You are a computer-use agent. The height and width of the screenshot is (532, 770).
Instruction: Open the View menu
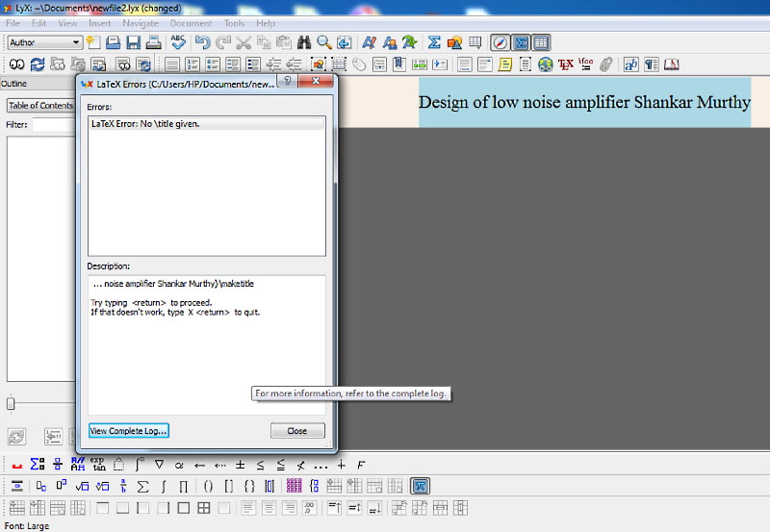[67, 23]
